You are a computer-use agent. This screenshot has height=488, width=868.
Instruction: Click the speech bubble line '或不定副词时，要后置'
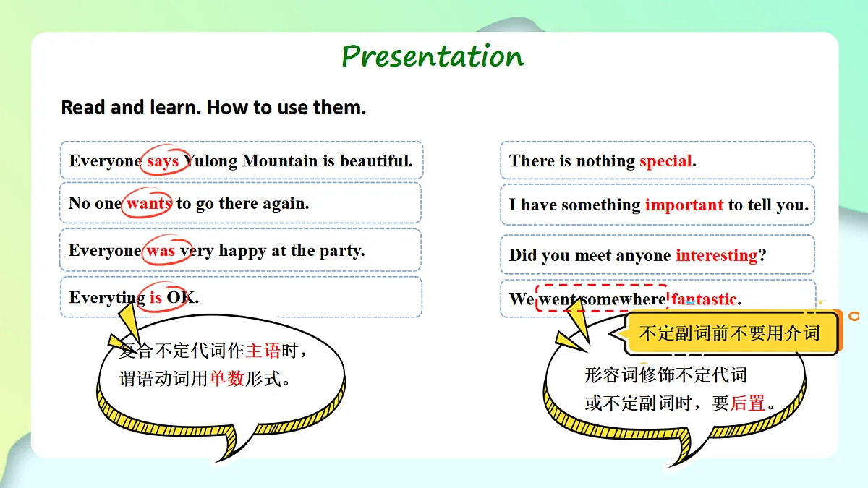pos(679,403)
